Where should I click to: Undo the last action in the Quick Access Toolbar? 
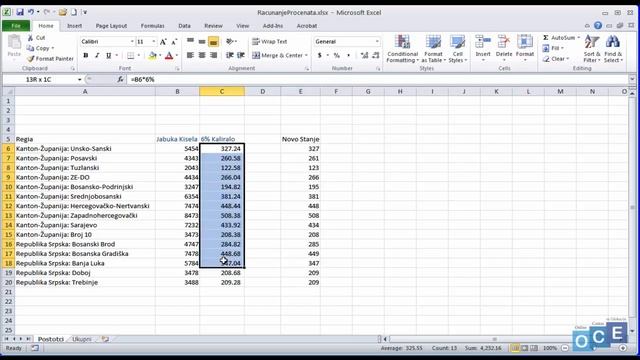tap(31, 12)
